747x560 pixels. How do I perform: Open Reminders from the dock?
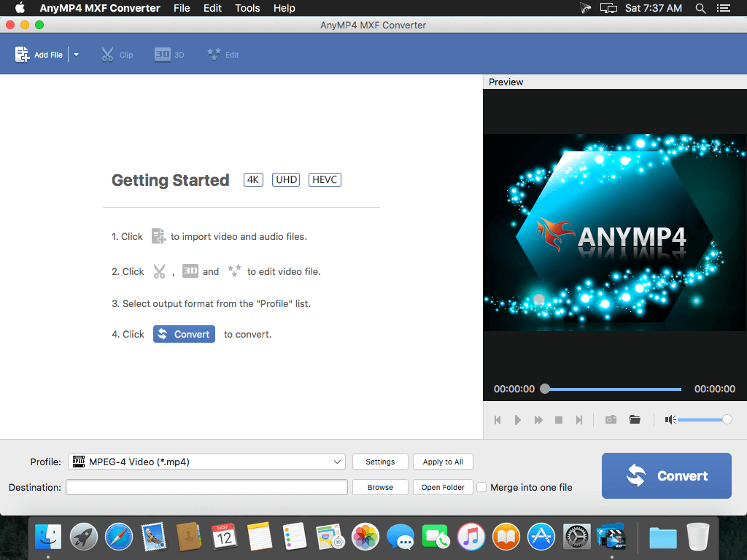pyautogui.click(x=295, y=537)
